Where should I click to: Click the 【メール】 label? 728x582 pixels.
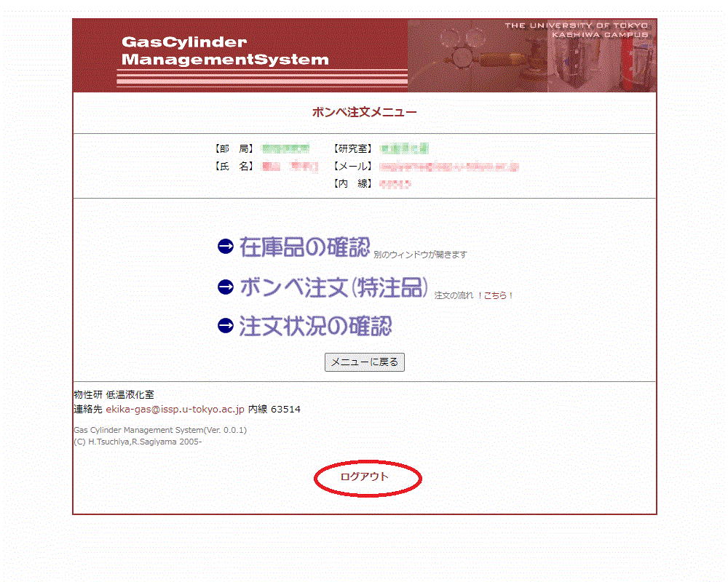point(352,166)
